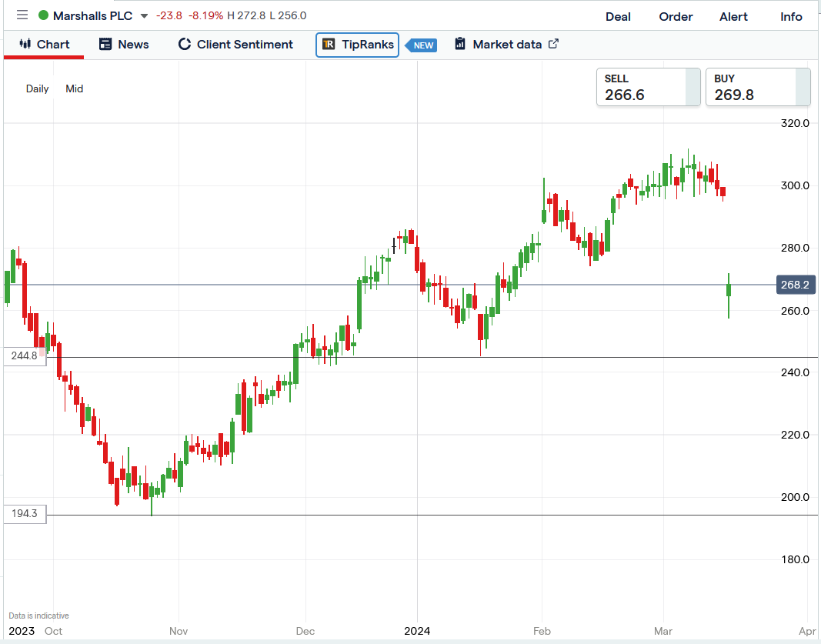Viewport: 821px width, 644px height.
Task: Click the Feb date axis label
Action: [542, 631]
